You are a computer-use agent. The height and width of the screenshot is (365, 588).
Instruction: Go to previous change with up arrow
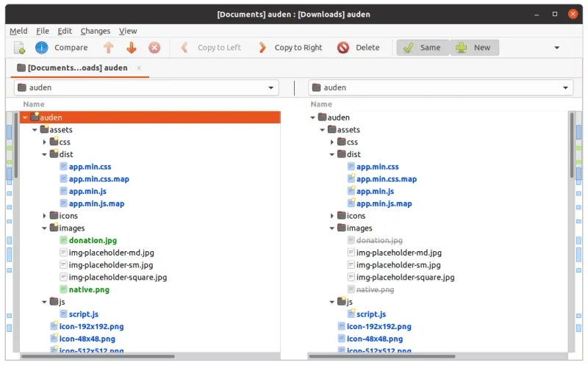pyautogui.click(x=108, y=48)
